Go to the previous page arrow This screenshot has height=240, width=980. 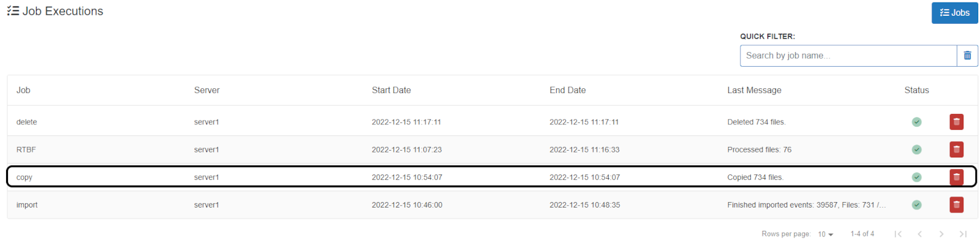click(x=919, y=234)
